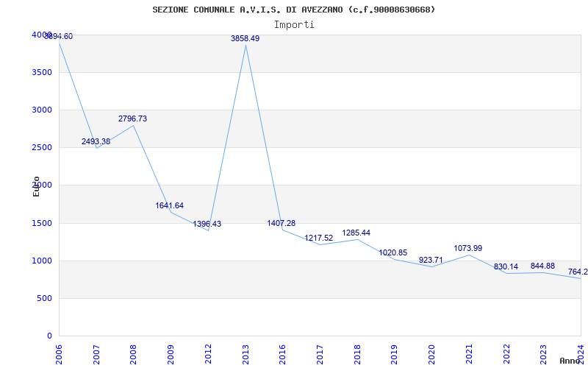This screenshot has width=588, height=368.
Task: Select the 923.71 data label
Action: click(431, 260)
